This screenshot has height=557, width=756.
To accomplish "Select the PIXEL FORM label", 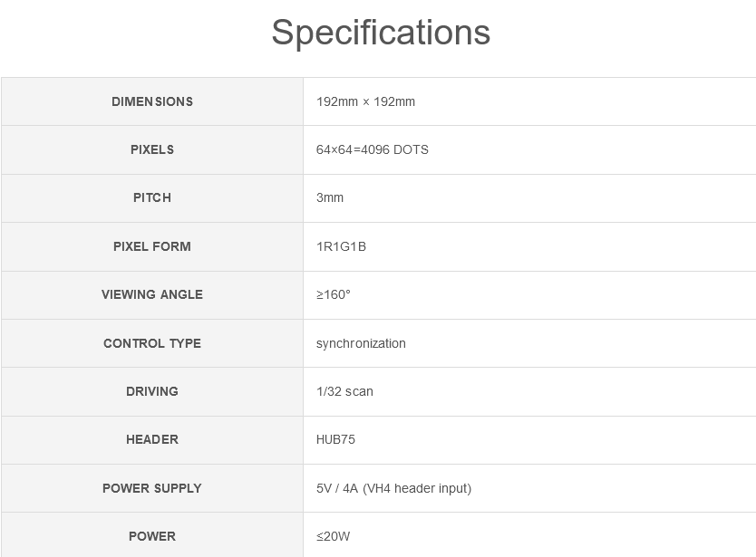I will click(x=152, y=246).
